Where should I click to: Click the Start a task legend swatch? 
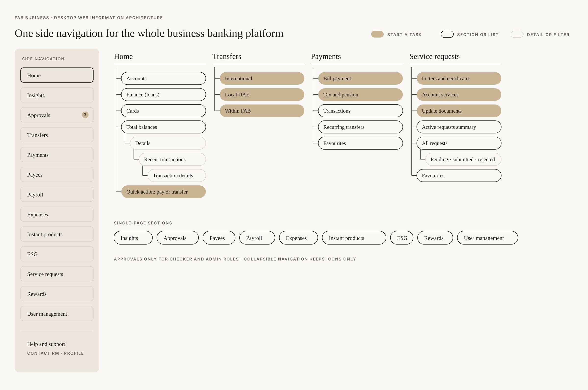pos(377,34)
